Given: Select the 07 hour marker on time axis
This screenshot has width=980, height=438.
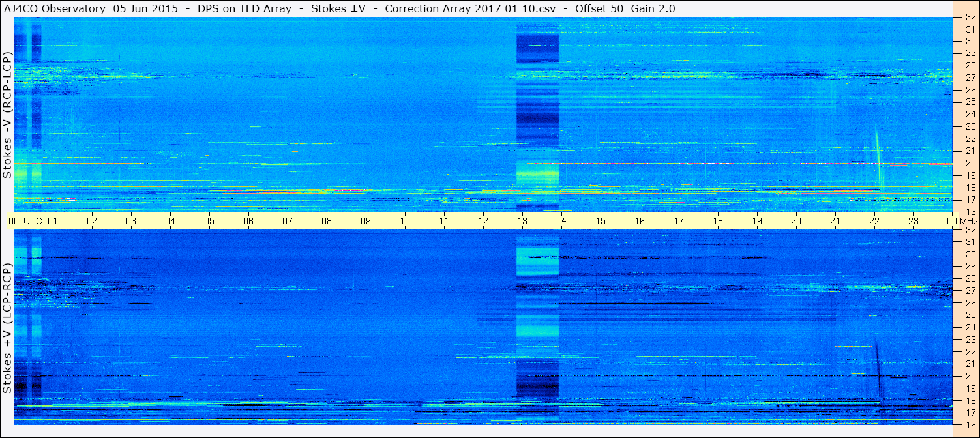Looking at the screenshot, I should pyautogui.click(x=288, y=221).
